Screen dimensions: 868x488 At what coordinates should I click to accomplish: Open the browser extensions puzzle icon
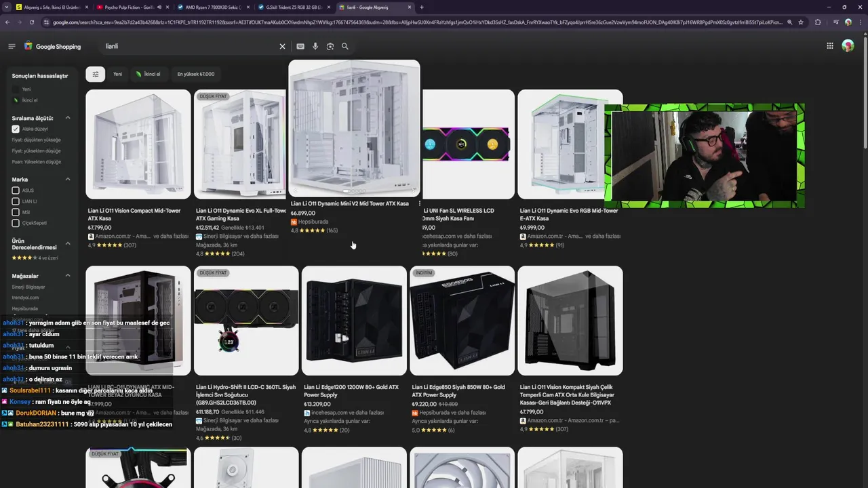click(x=818, y=22)
